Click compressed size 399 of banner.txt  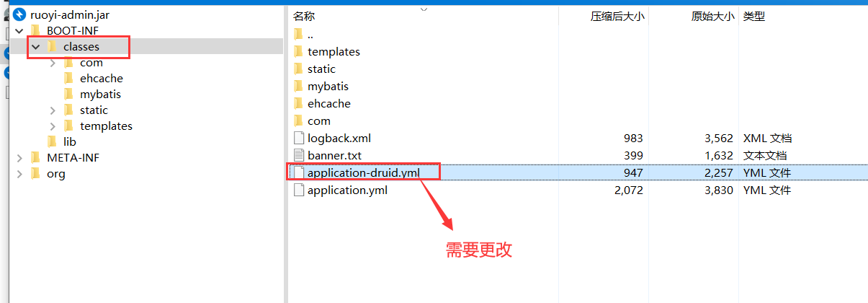pos(634,155)
